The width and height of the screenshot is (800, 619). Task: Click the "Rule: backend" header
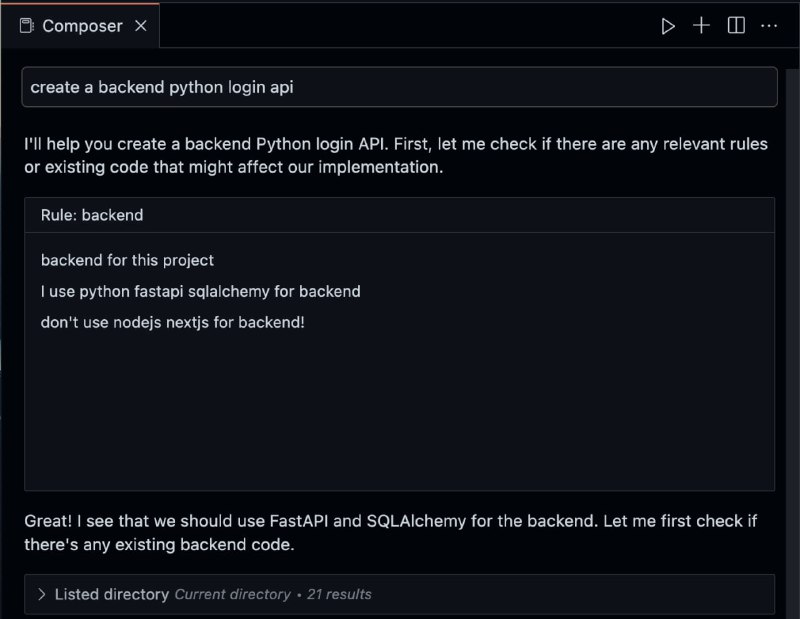[399, 215]
